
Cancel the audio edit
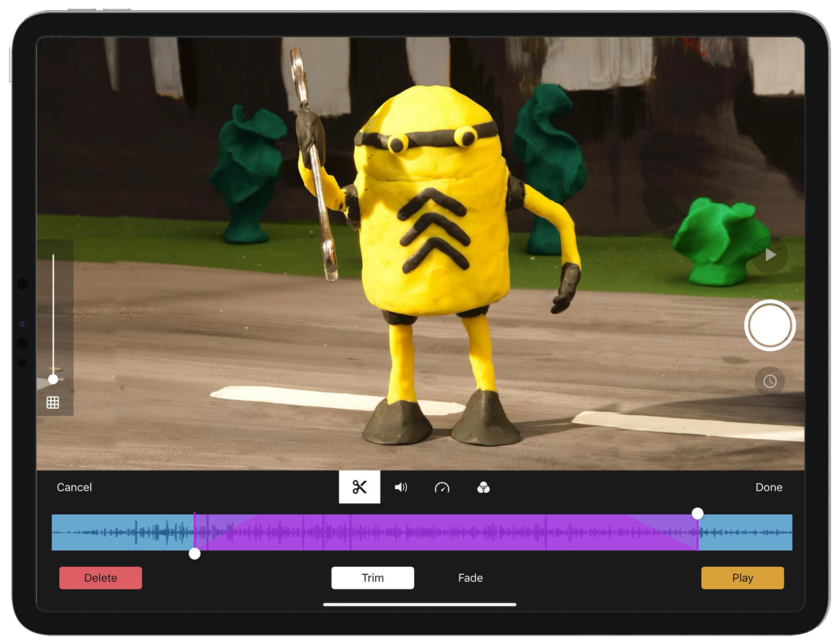tap(74, 487)
